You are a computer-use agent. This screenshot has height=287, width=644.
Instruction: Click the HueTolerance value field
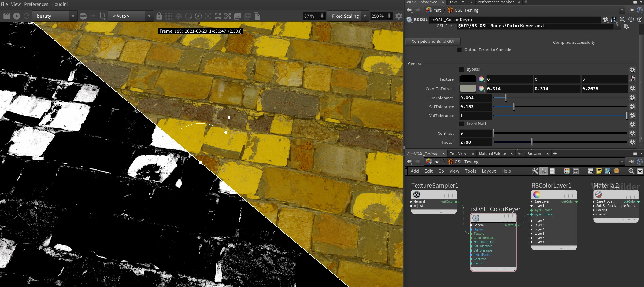click(475, 98)
